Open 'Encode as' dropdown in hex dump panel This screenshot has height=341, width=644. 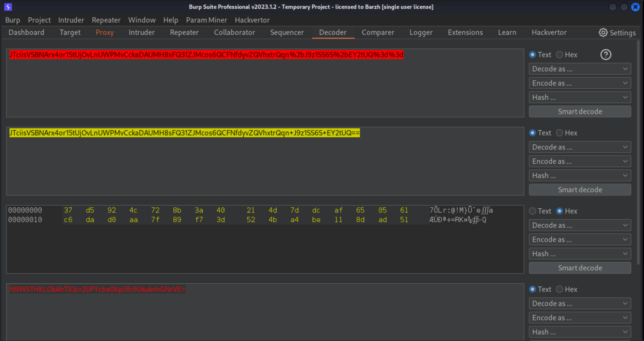580,239
